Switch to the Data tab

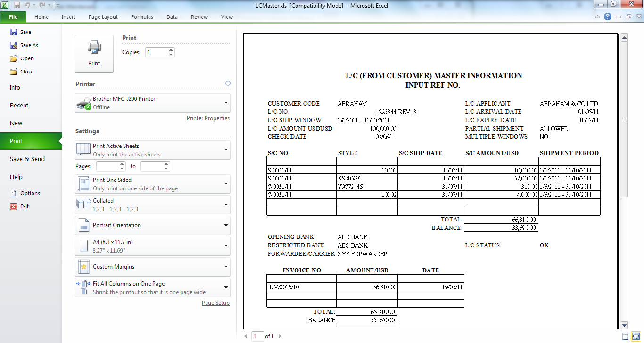click(x=172, y=17)
